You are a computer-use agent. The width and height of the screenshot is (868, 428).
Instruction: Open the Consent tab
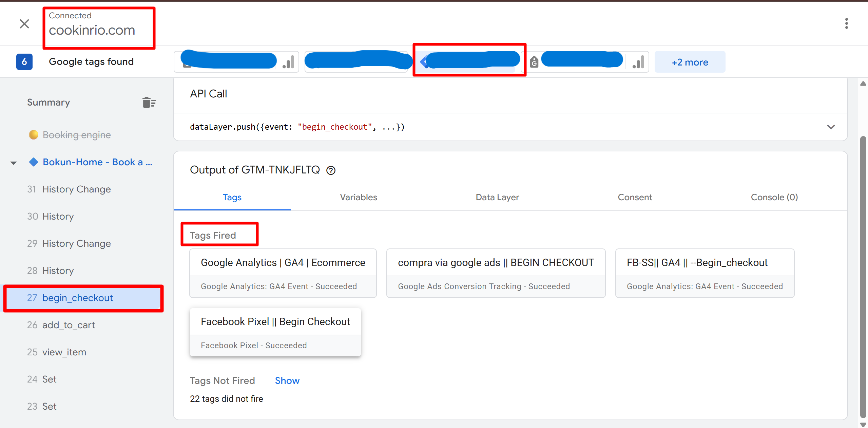tap(635, 197)
